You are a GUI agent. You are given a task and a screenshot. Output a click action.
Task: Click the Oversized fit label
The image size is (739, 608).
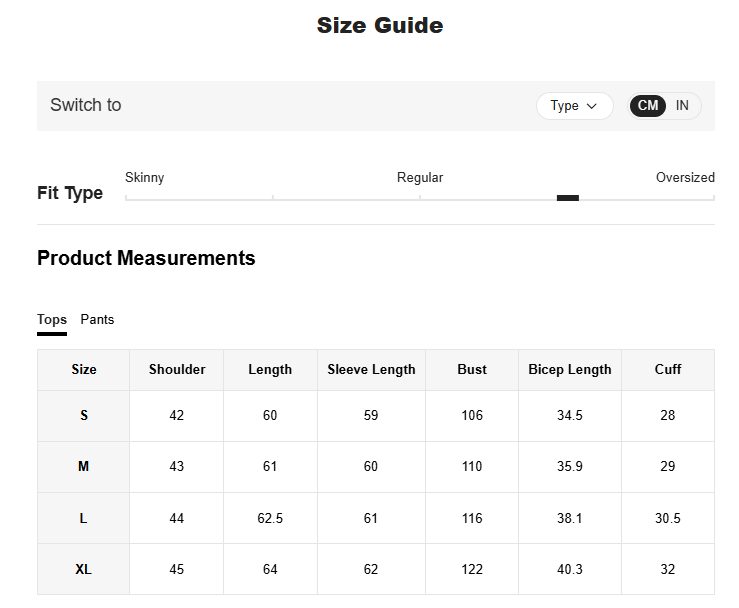point(685,178)
